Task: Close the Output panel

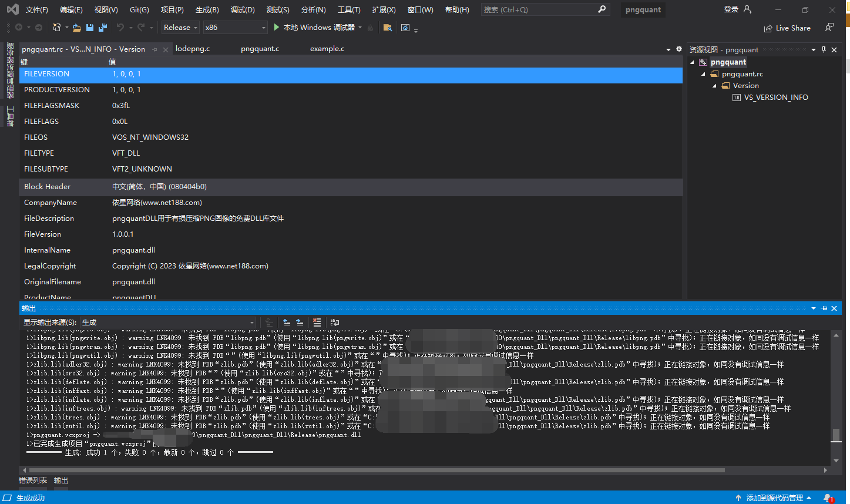Action: click(x=834, y=308)
